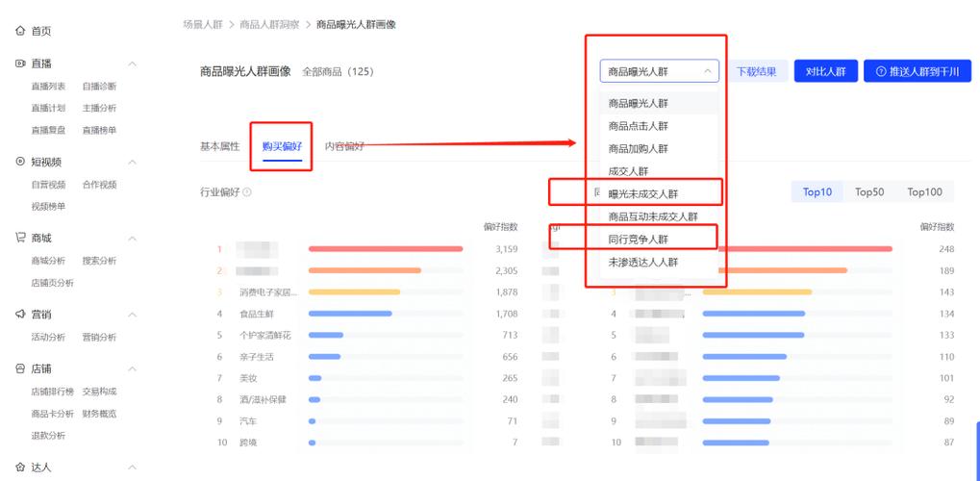Close the 商品曝光人群 dropdown selector

(660, 71)
